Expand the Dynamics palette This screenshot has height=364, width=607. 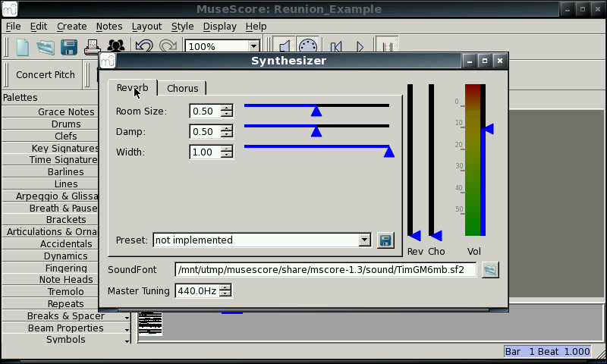pyautogui.click(x=50, y=256)
